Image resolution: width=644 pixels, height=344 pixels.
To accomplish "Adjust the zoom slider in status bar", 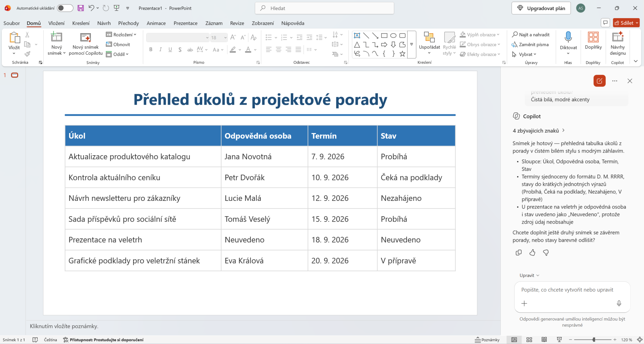I will click(594, 340).
